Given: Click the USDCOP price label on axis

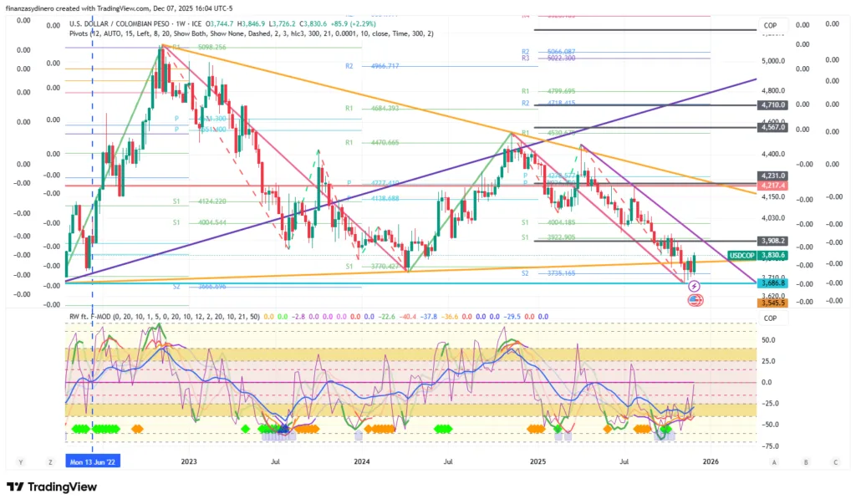Looking at the screenshot, I should click(x=741, y=255).
